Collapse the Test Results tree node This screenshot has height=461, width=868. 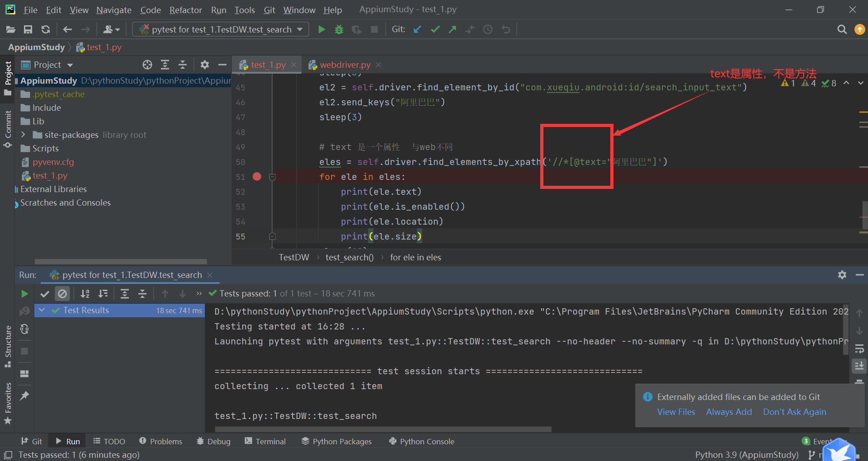point(42,310)
